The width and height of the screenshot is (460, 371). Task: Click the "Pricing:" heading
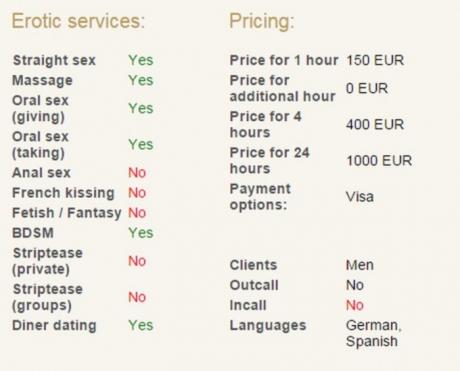coord(262,22)
